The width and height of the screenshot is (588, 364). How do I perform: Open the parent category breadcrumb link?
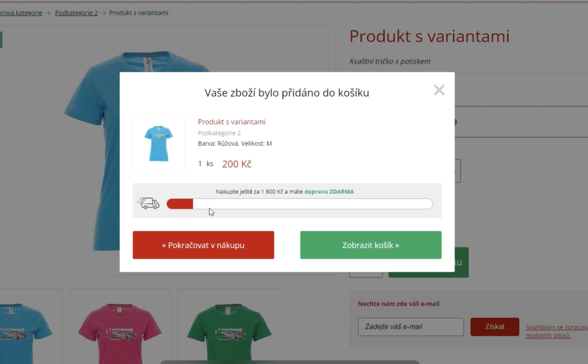[21, 13]
